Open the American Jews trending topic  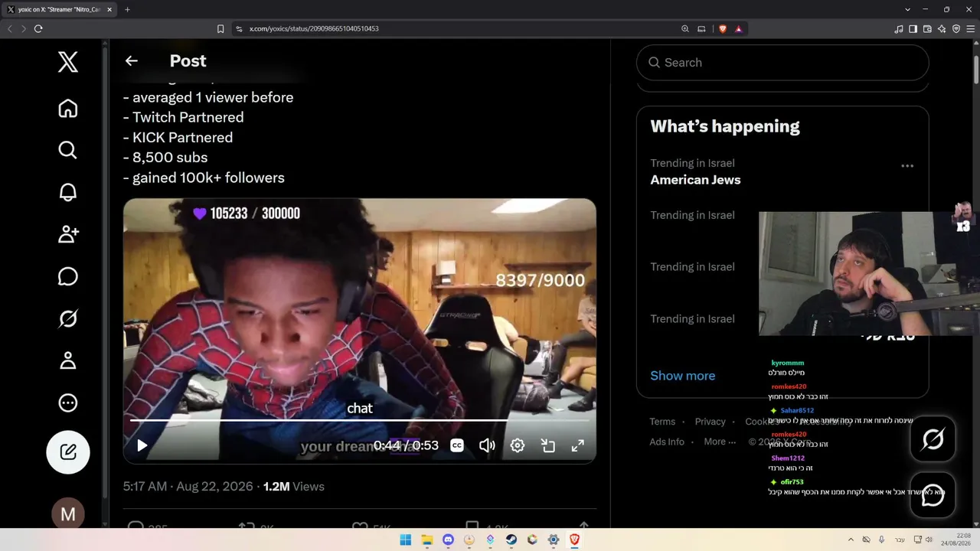(x=695, y=180)
